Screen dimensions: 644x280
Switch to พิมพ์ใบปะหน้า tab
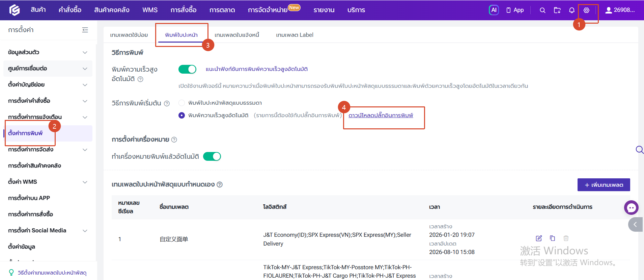pyautogui.click(x=181, y=35)
